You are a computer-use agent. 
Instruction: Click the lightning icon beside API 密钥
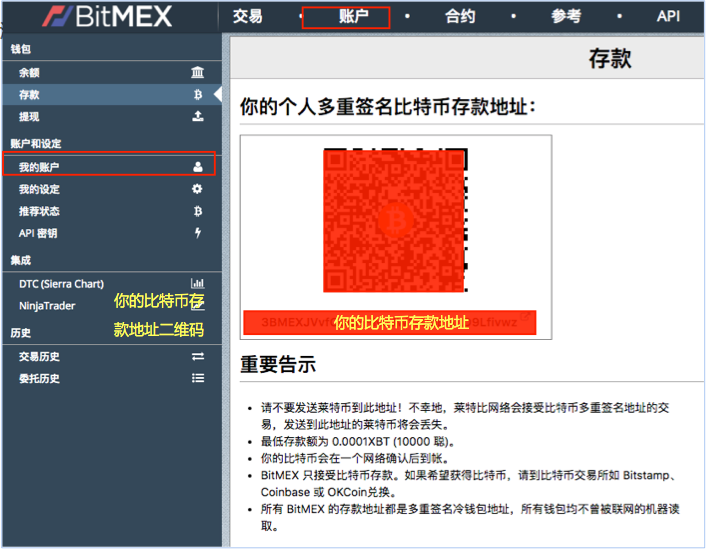pos(198,233)
